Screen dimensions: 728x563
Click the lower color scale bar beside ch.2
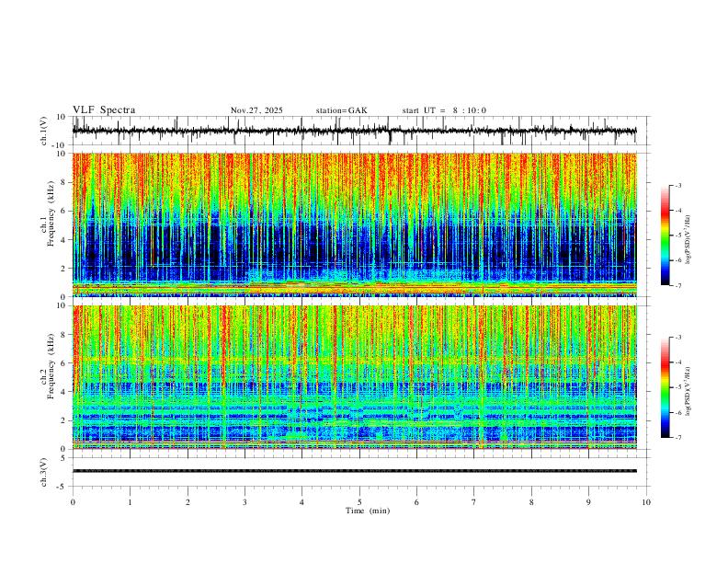coord(665,387)
